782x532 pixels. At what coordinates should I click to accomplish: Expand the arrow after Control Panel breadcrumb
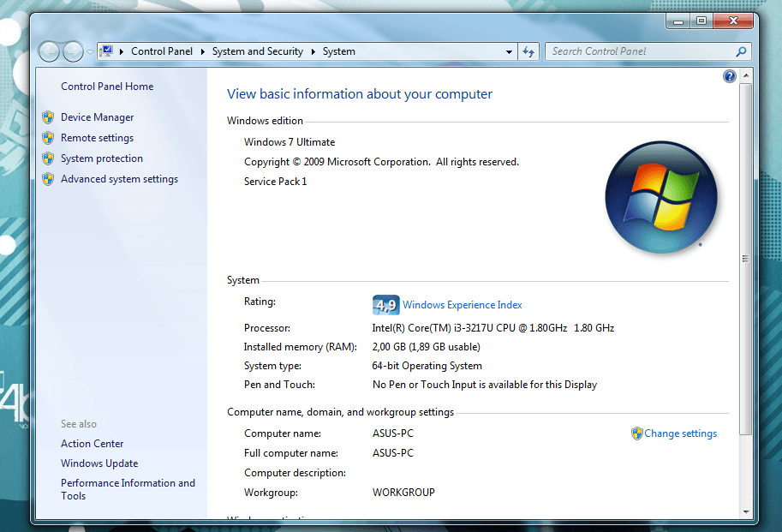coord(202,51)
